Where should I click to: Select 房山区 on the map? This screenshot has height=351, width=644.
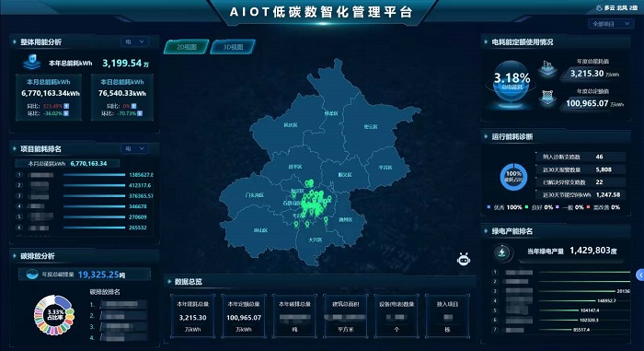coord(260,230)
